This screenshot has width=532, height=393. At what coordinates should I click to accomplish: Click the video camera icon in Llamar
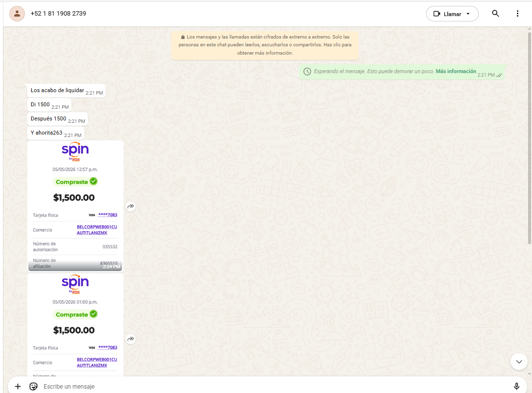(437, 14)
